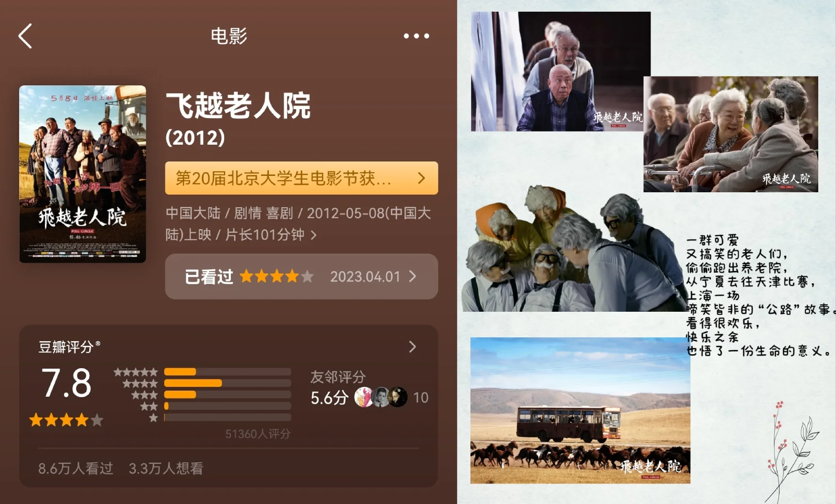Viewport: 836px width, 504px height.
Task: Tap the orange stars in 已看过 row
Action: 276,276
